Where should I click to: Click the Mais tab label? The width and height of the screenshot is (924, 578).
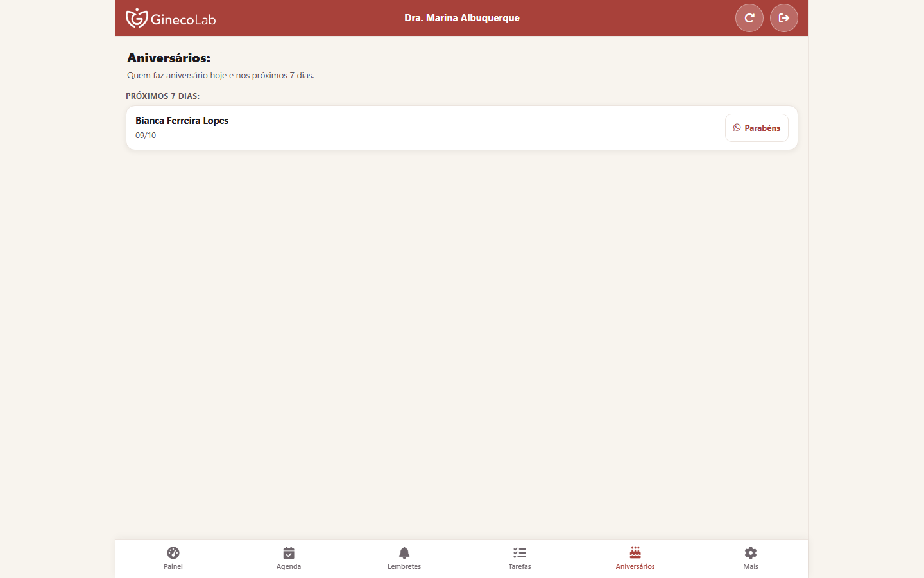pyautogui.click(x=751, y=566)
